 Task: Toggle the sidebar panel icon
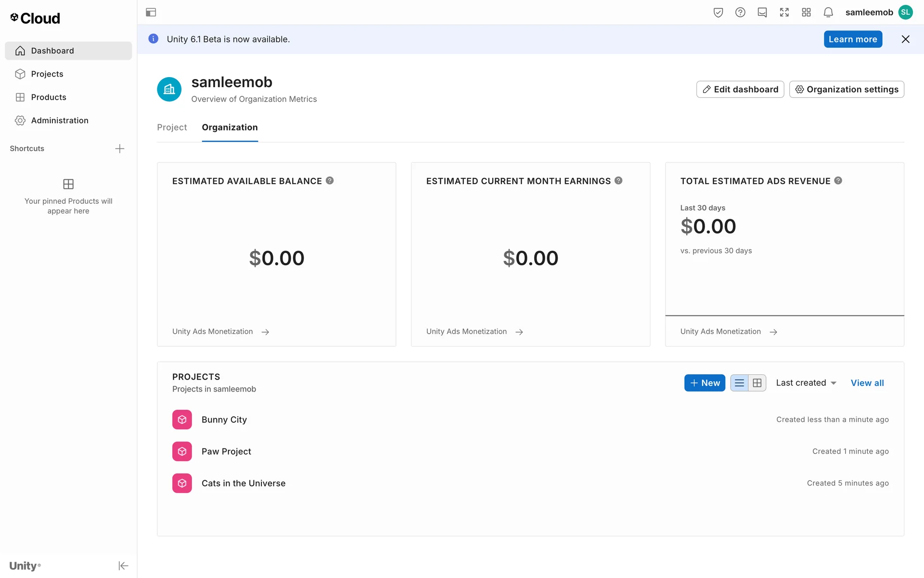[x=151, y=13]
